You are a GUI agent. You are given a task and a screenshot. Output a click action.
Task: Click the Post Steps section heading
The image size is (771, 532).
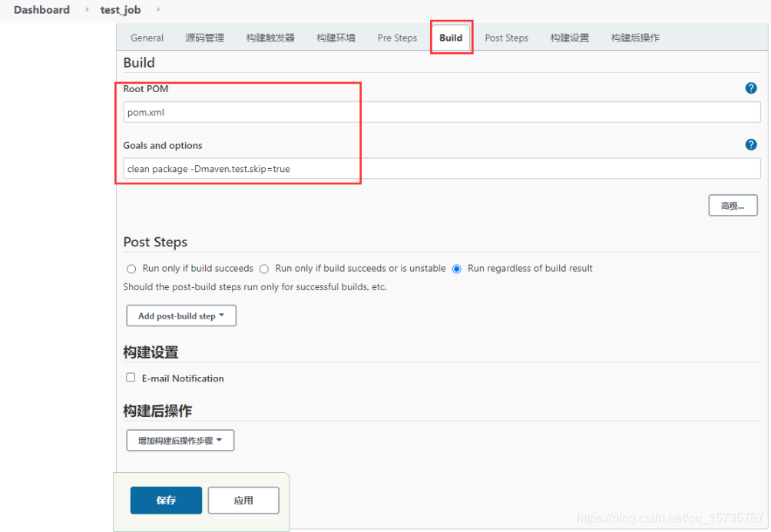[x=155, y=243]
